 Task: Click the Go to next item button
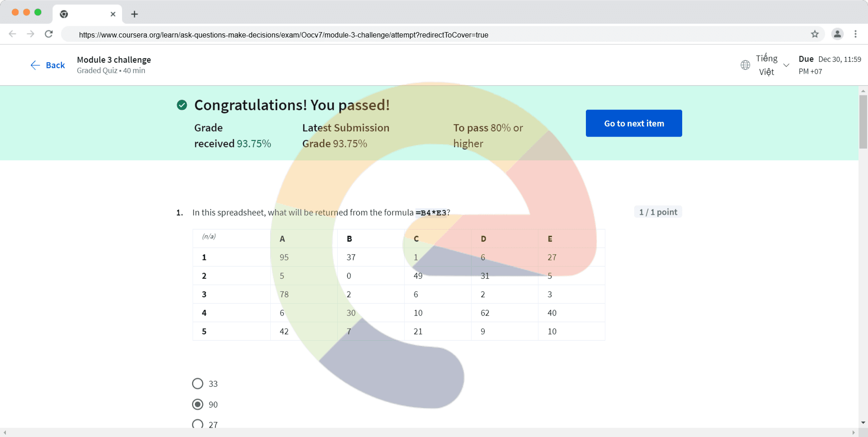tap(634, 123)
